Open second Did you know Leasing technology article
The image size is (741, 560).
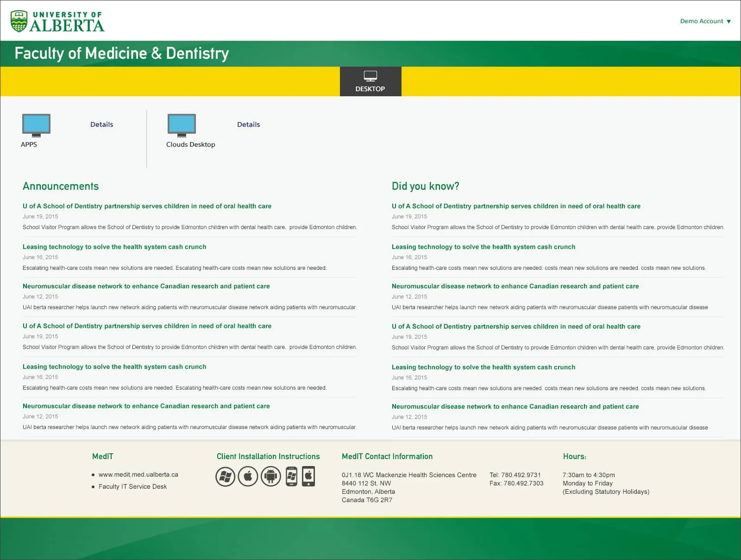tap(484, 367)
